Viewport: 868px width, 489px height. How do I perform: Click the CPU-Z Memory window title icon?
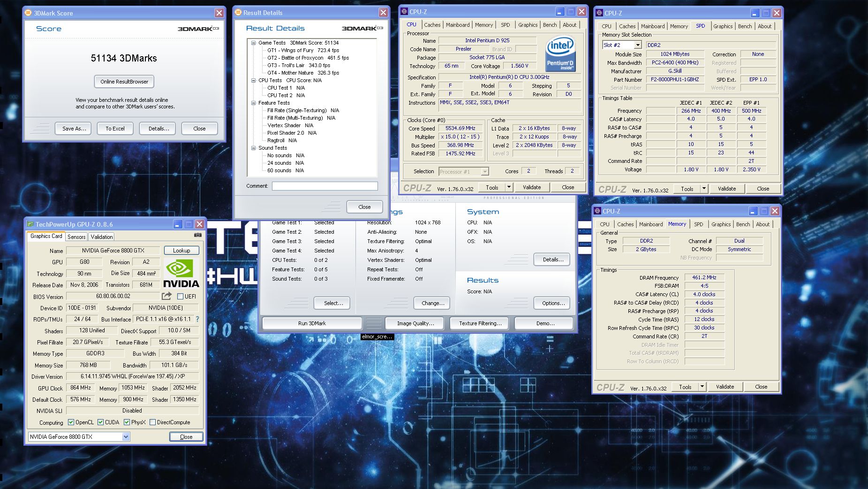tap(597, 211)
